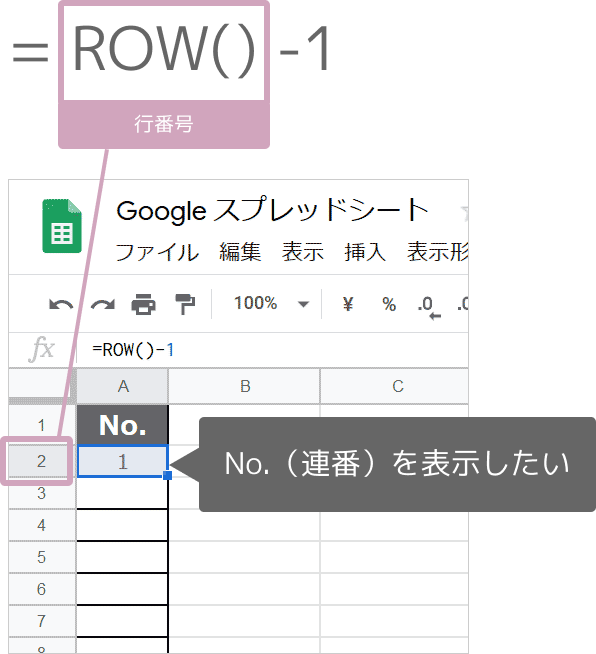Click the print icon

pos(144,304)
